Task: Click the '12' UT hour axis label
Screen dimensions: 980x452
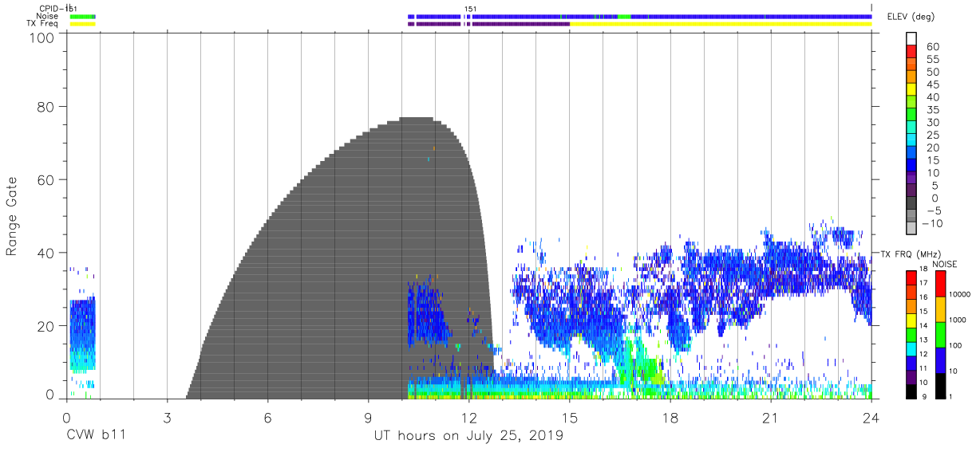Action: pos(469,417)
